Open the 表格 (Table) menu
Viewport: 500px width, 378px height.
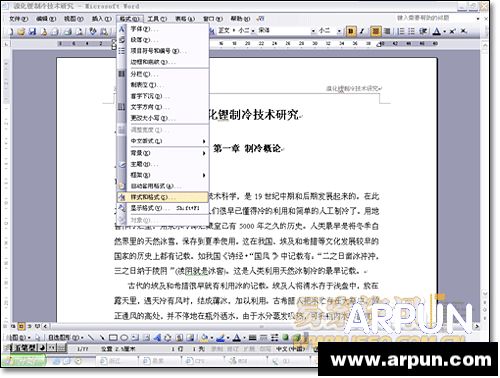tap(185, 19)
